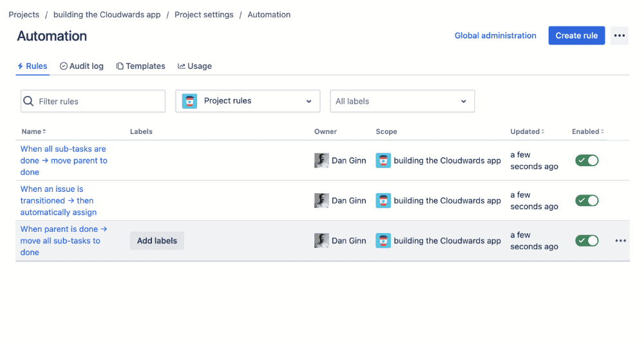The height and width of the screenshot is (340, 644).
Task: Sort rules by the Name column arrows
Action: pyautogui.click(x=44, y=131)
